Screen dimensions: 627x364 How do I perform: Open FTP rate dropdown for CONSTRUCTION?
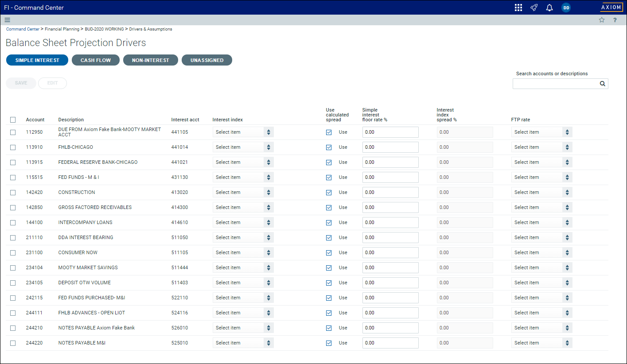point(542,192)
